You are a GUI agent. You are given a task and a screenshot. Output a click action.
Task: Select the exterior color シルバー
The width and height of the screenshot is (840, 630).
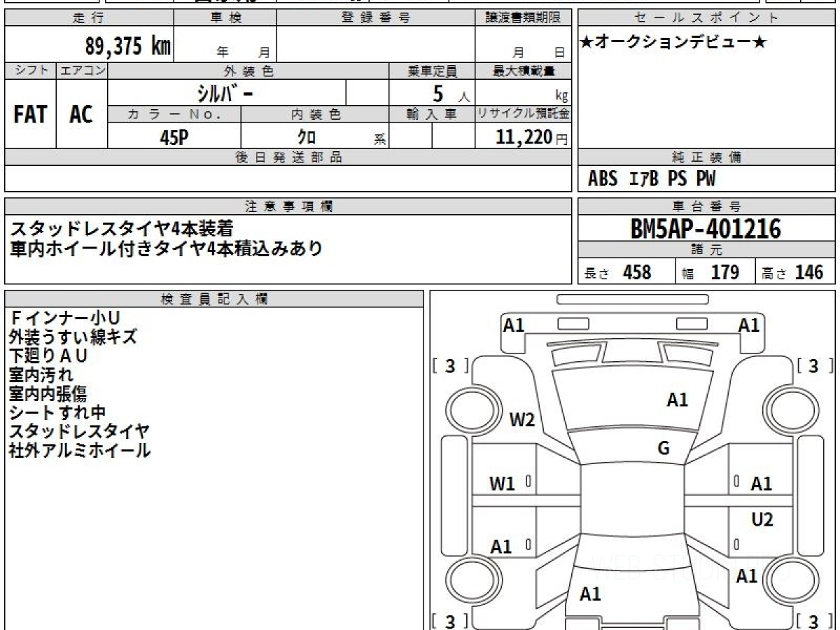tap(225, 93)
